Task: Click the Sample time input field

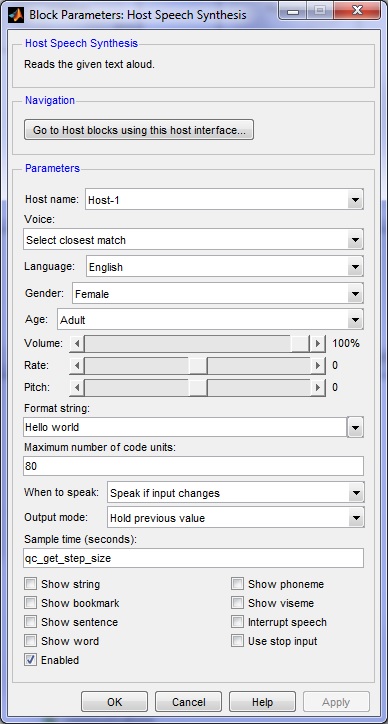Action: [193, 558]
